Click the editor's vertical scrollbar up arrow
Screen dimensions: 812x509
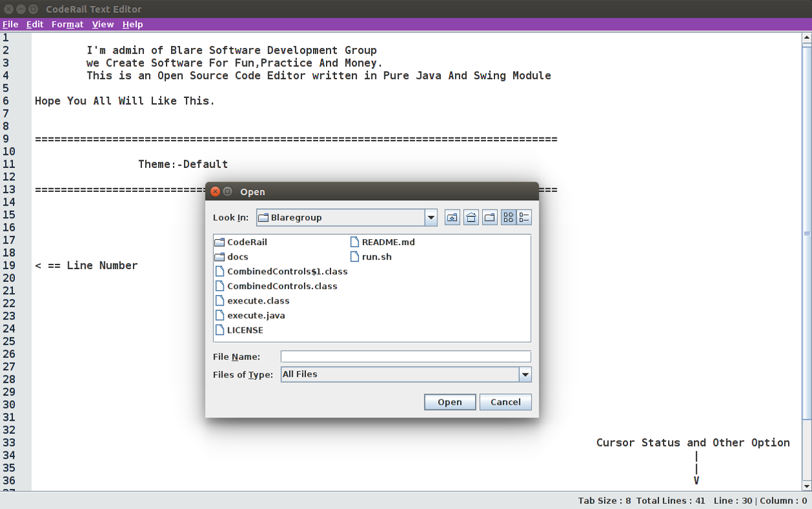click(x=807, y=38)
